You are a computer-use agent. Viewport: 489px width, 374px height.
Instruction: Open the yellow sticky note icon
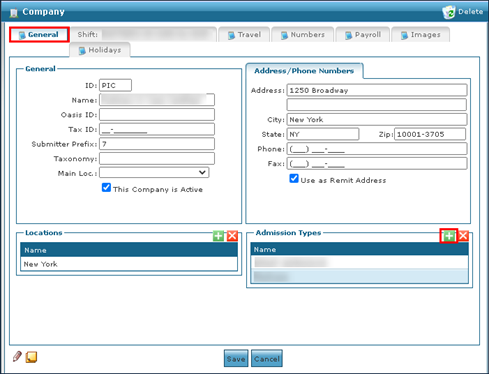tap(31, 357)
